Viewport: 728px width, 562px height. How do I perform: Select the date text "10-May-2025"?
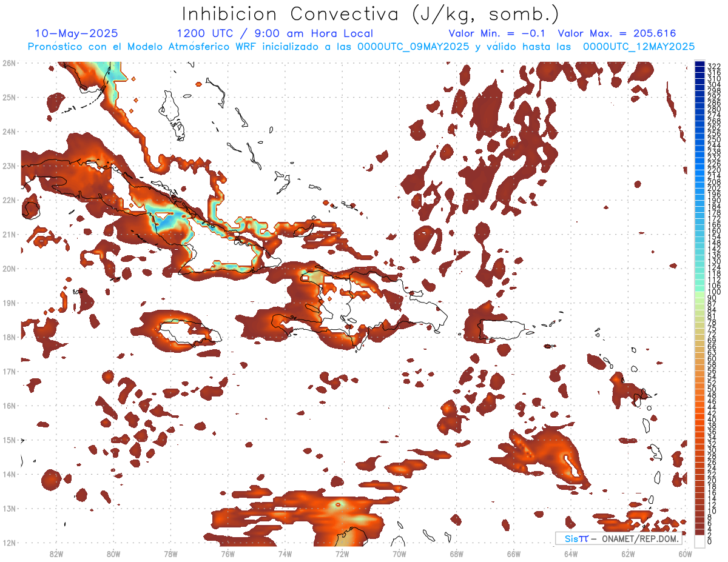(76, 33)
